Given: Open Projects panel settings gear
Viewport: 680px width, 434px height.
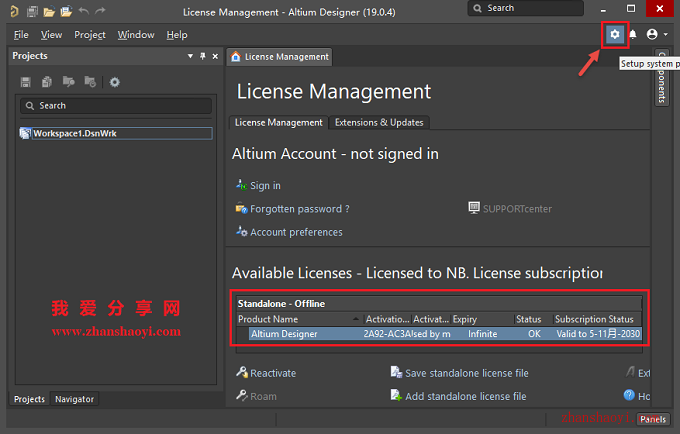Looking at the screenshot, I should 114,82.
